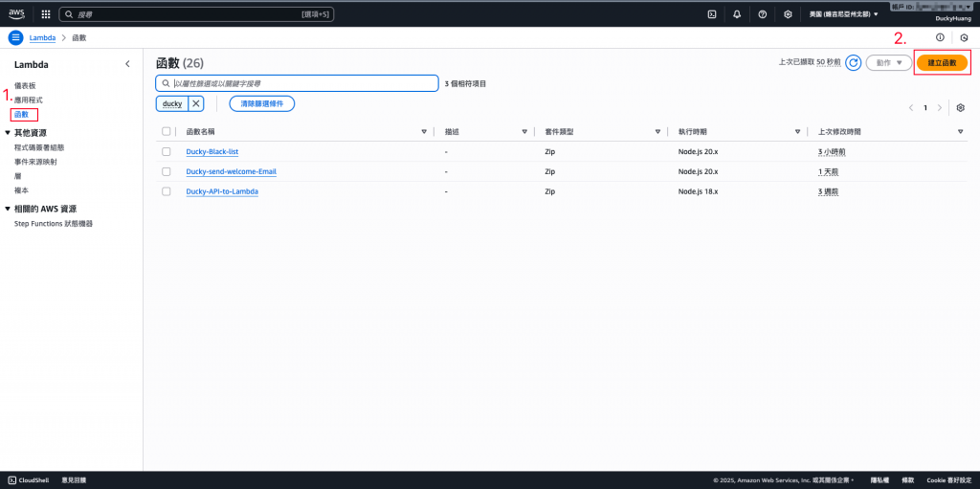The height and width of the screenshot is (489, 980).
Task: Open 程式碼簽署組態 in sidebar
Action: (x=39, y=147)
